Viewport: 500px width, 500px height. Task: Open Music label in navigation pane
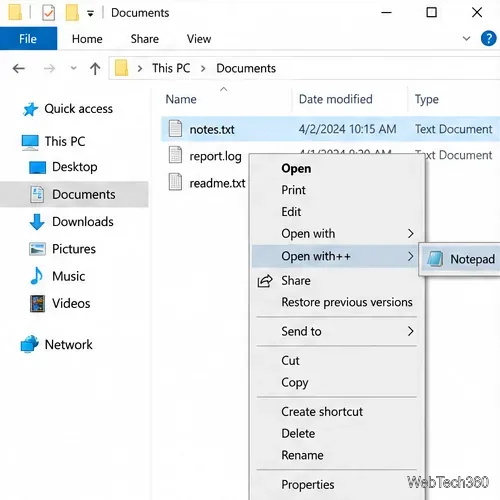pos(68,276)
